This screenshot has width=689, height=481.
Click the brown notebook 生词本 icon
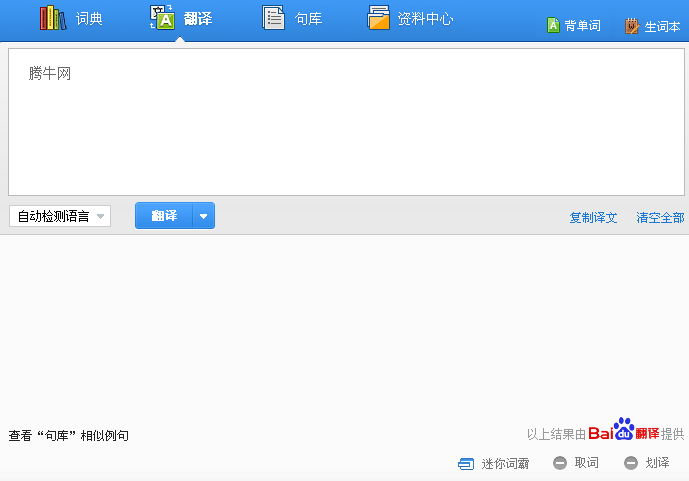(x=632, y=26)
